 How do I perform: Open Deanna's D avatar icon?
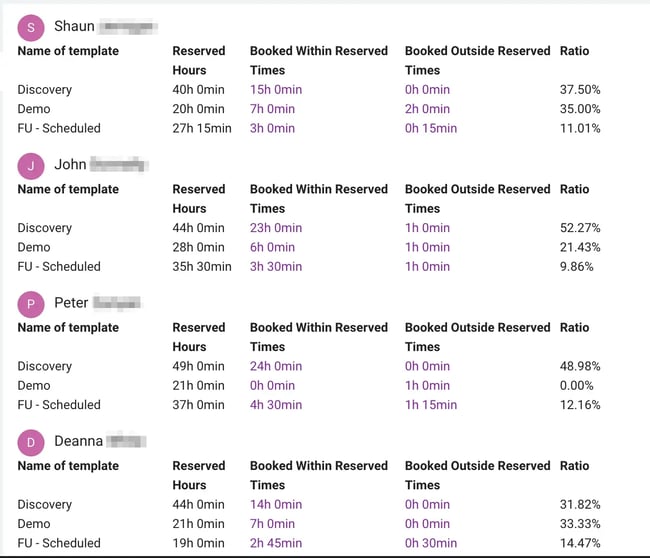tap(31, 443)
